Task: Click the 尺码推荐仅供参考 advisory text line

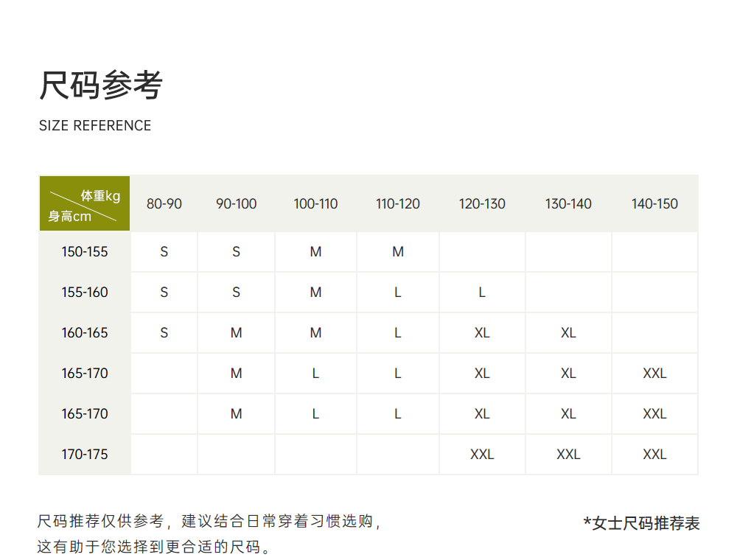Action: click(x=209, y=522)
